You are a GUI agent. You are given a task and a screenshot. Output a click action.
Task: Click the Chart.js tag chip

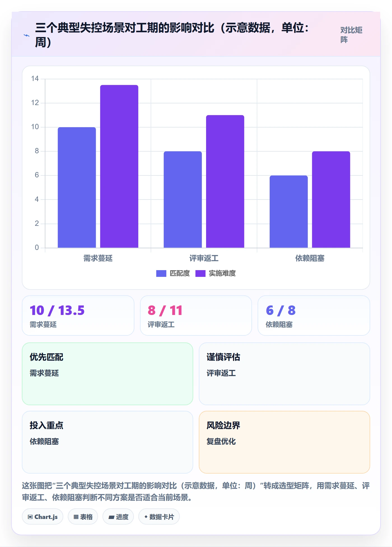point(43,516)
